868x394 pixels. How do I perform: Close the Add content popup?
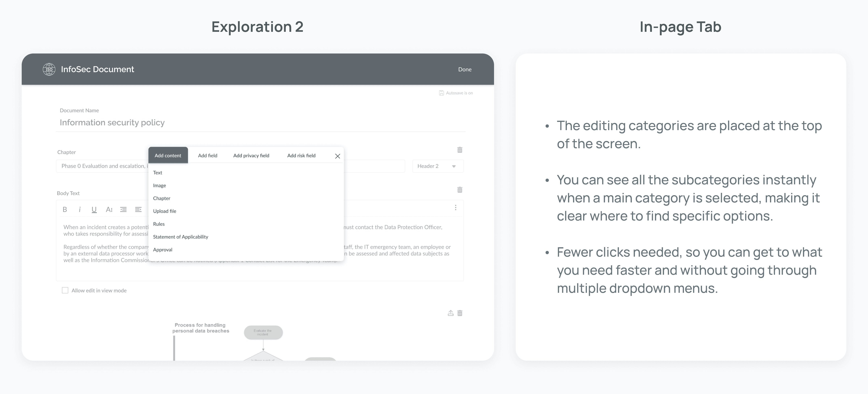(x=337, y=156)
